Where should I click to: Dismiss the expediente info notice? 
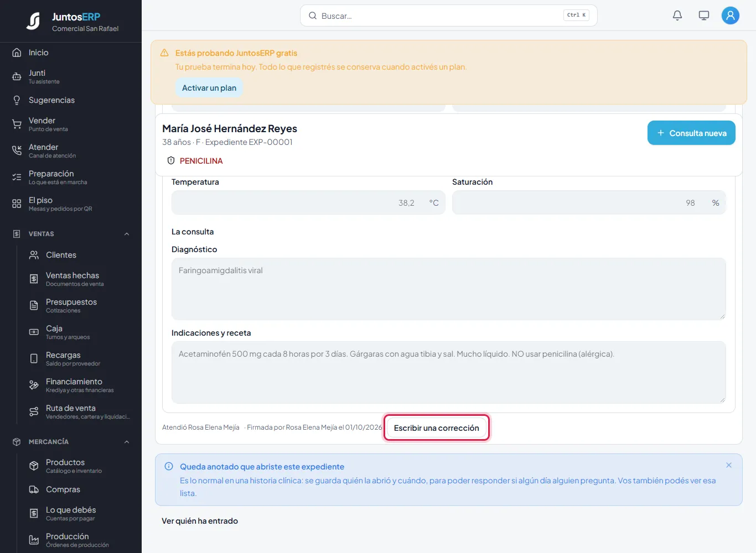click(729, 465)
